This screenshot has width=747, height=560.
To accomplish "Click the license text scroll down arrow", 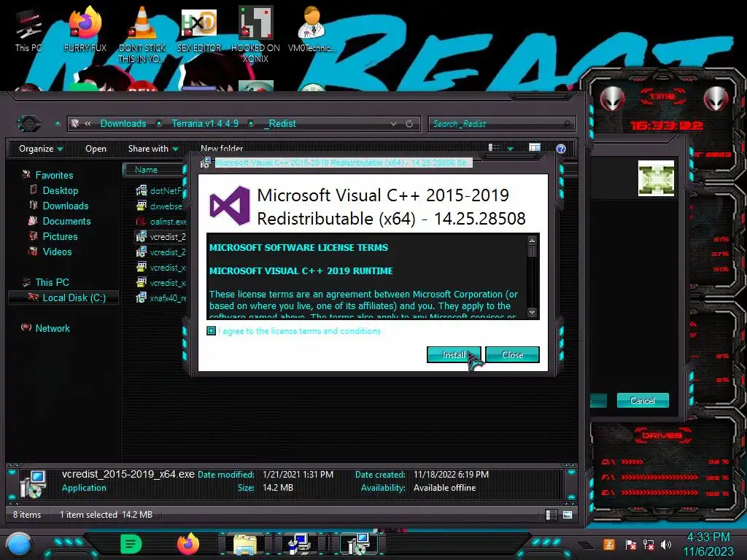I will 532,313.
